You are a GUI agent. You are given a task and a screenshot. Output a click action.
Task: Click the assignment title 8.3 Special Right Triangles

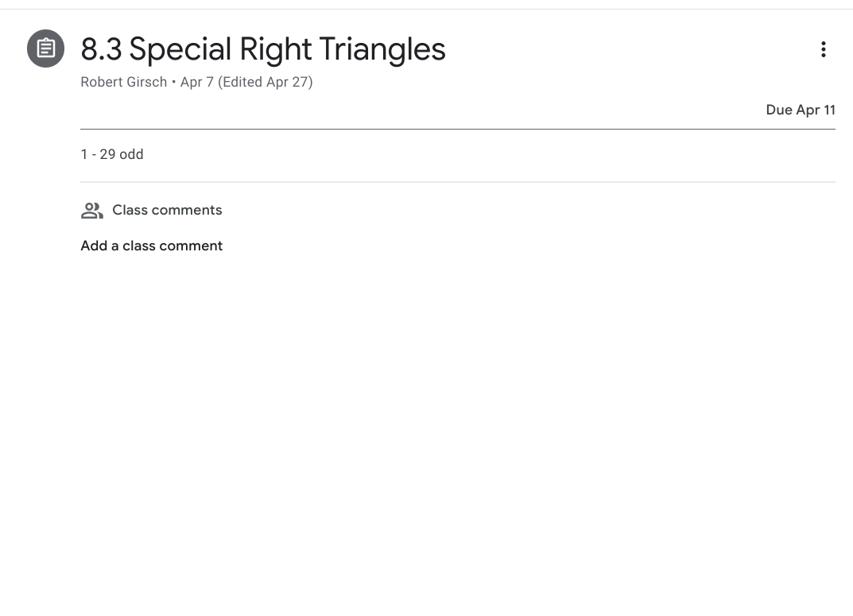[262, 49]
